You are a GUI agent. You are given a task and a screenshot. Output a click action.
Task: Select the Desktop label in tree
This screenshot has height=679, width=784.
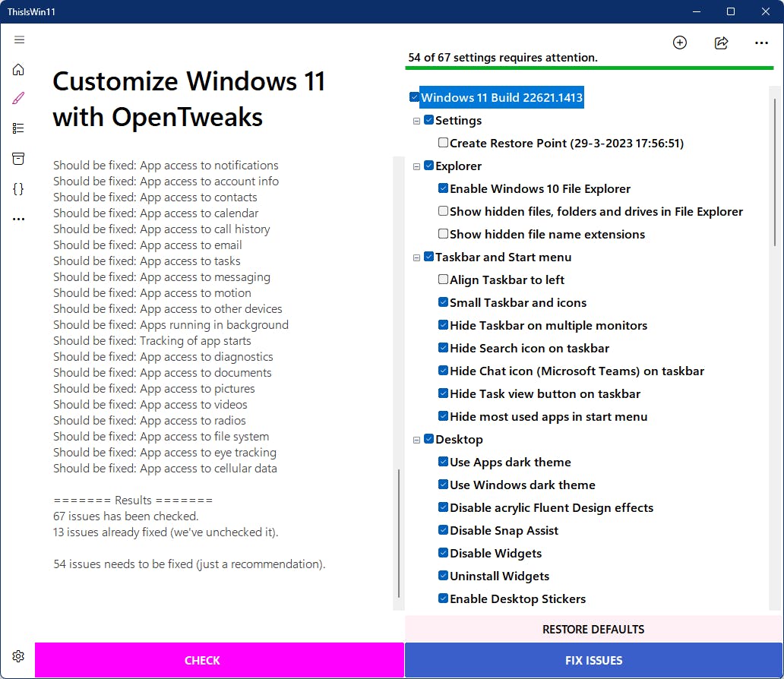click(459, 439)
